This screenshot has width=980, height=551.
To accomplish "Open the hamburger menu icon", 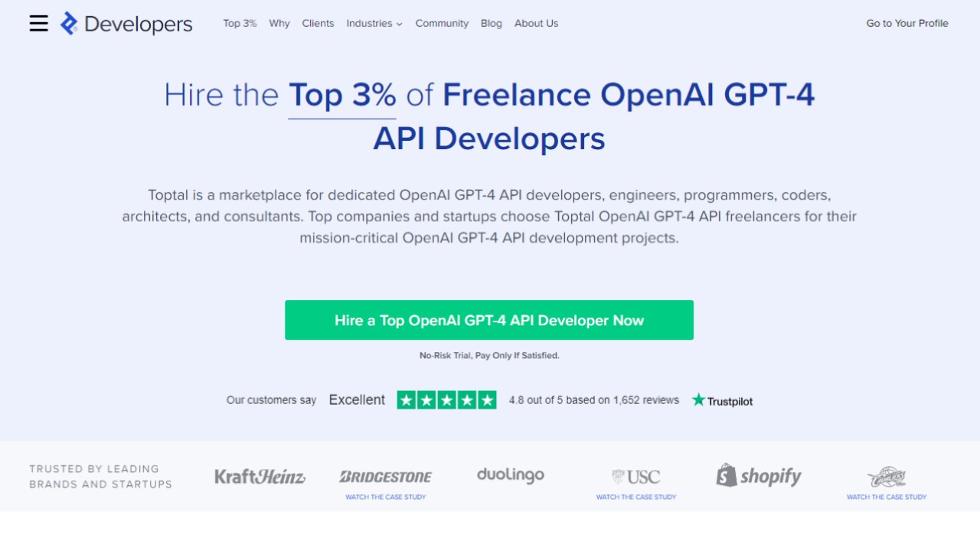I will click(x=39, y=23).
